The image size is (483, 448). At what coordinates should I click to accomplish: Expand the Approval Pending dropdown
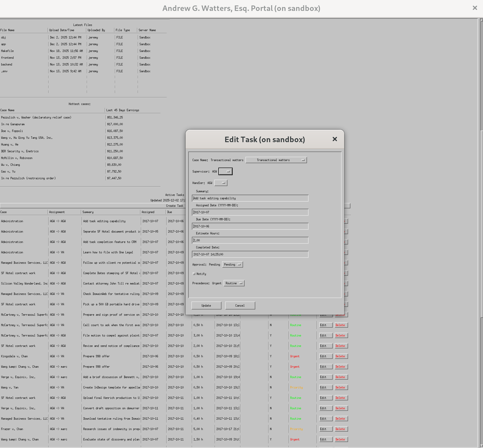coord(232,265)
